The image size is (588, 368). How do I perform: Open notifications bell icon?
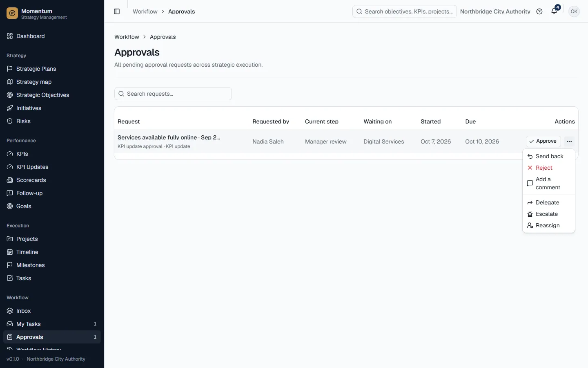pyautogui.click(x=554, y=11)
